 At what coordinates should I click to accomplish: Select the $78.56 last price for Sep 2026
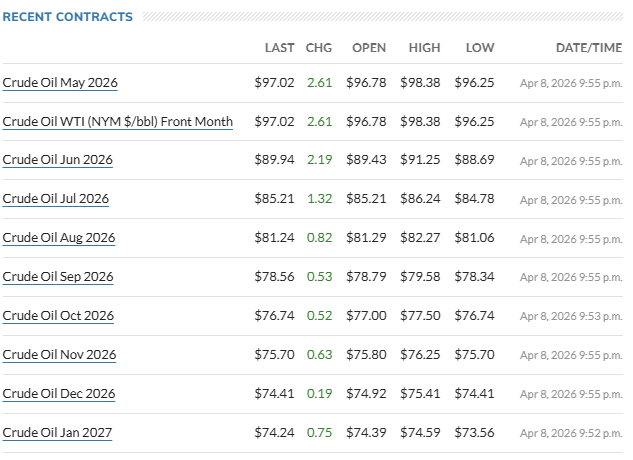coord(274,277)
